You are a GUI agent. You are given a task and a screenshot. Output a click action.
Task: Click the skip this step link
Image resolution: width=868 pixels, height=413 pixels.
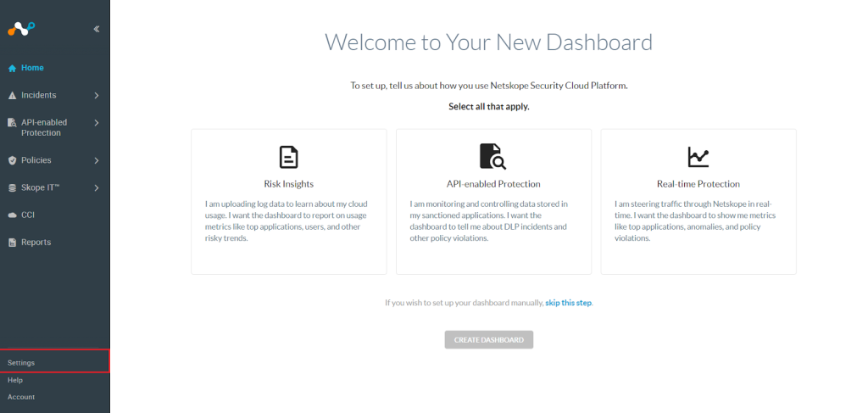coord(569,303)
